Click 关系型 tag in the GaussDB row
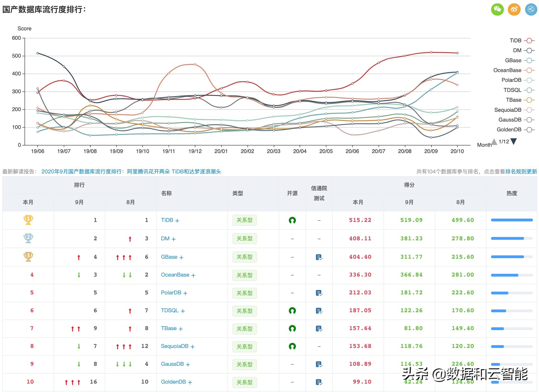Viewport: 539px width, 392px height. (244, 364)
